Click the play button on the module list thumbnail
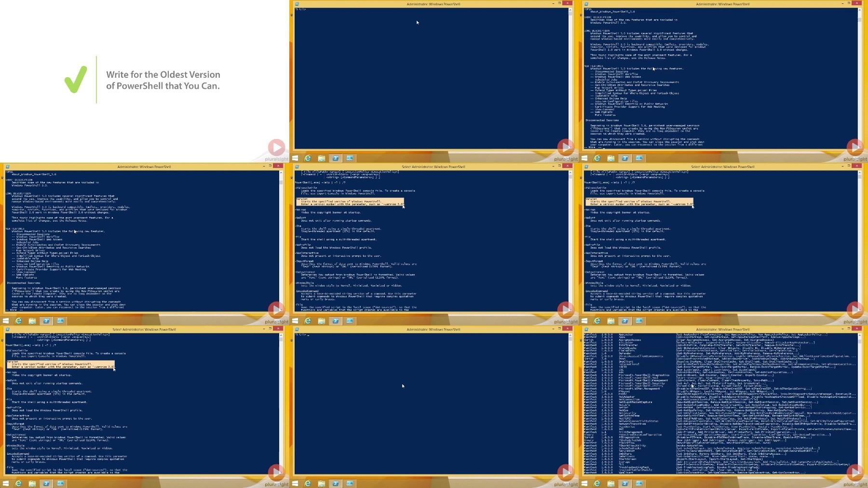Screen dimensions: 868x488 click(855, 473)
